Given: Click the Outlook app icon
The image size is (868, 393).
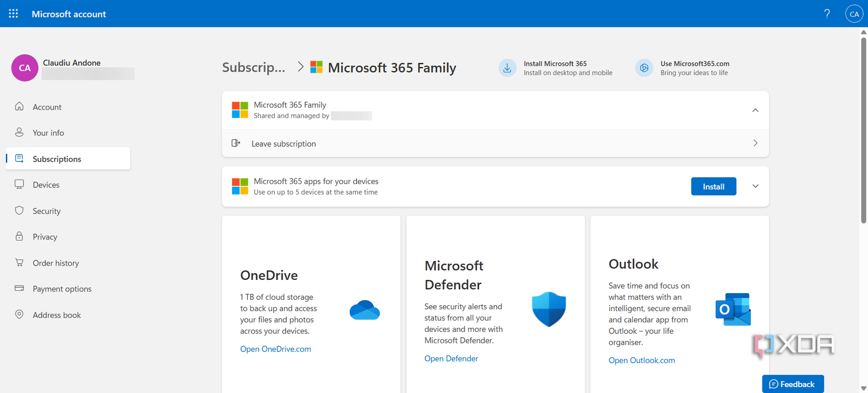Looking at the screenshot, I should point(733,309).
